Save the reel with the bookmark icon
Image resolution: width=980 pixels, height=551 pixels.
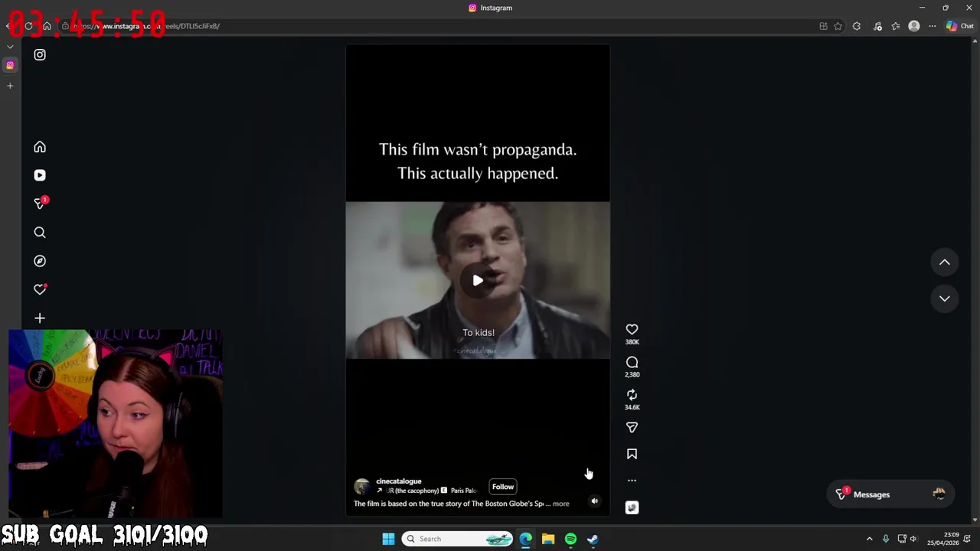[x=632, y=455]
